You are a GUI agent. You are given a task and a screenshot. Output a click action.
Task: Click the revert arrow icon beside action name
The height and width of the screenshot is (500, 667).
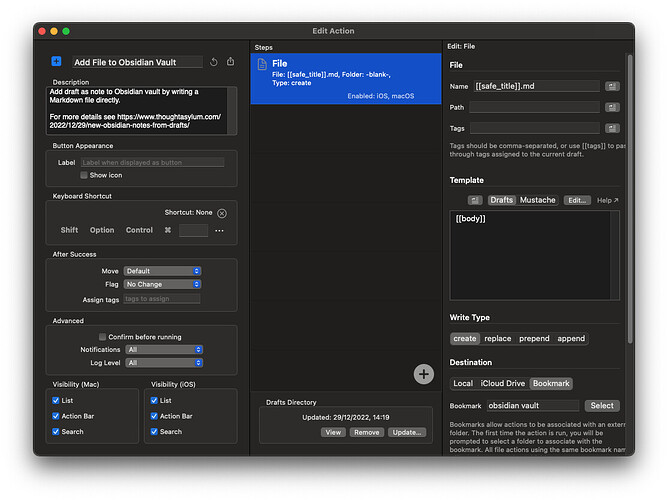214,62
